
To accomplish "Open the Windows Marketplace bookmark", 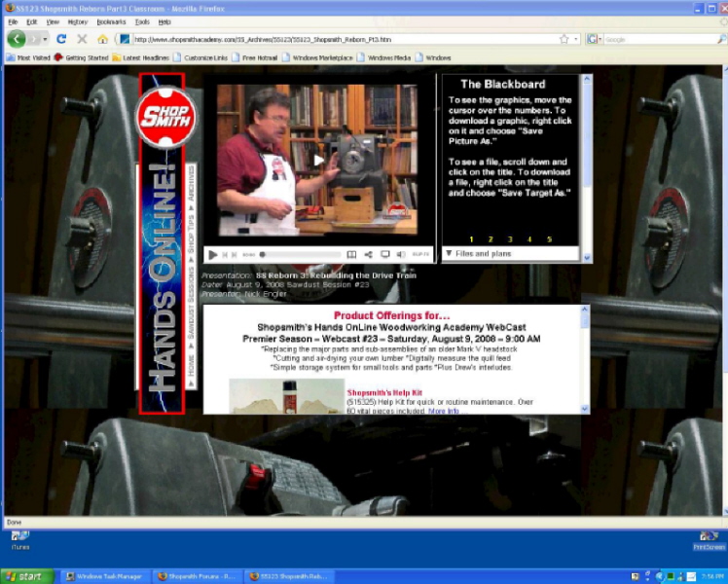I will point(317,57).
